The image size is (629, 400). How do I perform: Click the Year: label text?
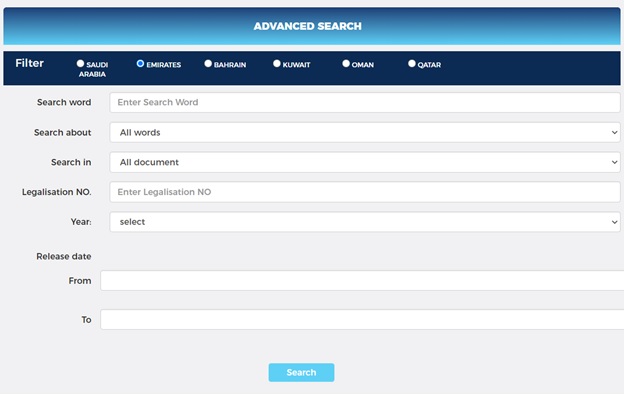coord(78,222)
